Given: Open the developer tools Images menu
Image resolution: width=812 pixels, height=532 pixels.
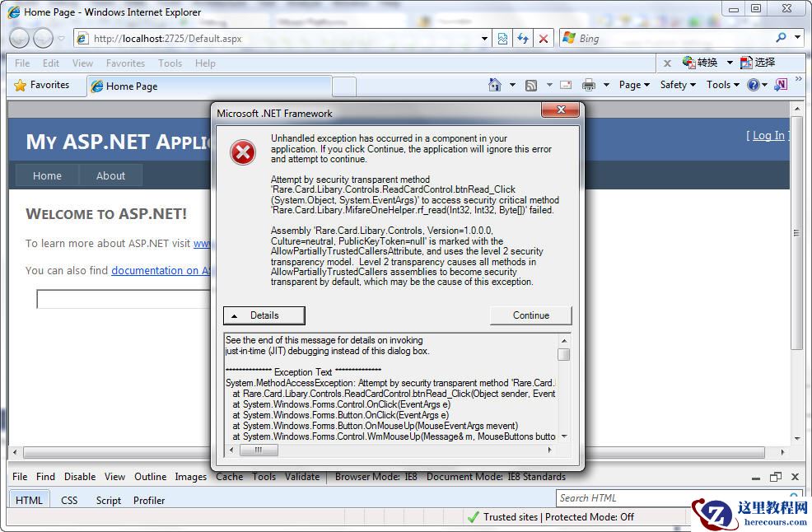Looking at the screenshot, I should tap(190, 477).
